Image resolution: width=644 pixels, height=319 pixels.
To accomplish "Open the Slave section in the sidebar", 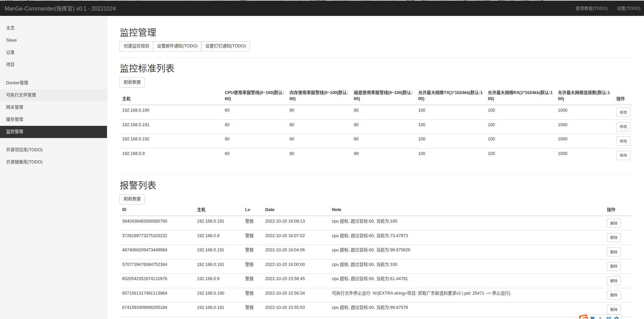I will [x=11, y=40].
